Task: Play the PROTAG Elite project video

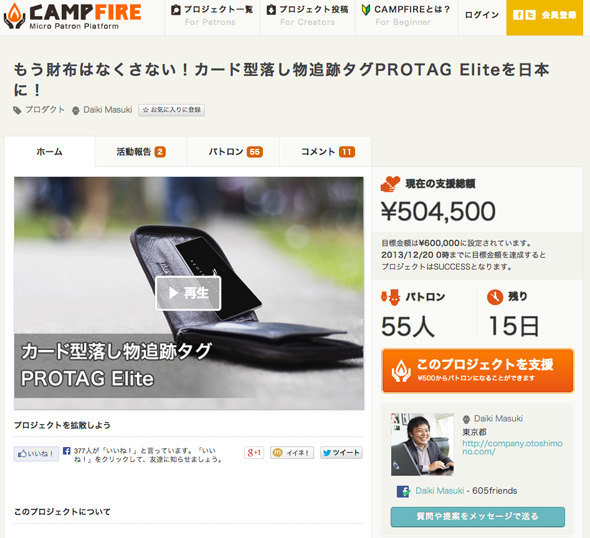Action: click(x=188, y=293)
